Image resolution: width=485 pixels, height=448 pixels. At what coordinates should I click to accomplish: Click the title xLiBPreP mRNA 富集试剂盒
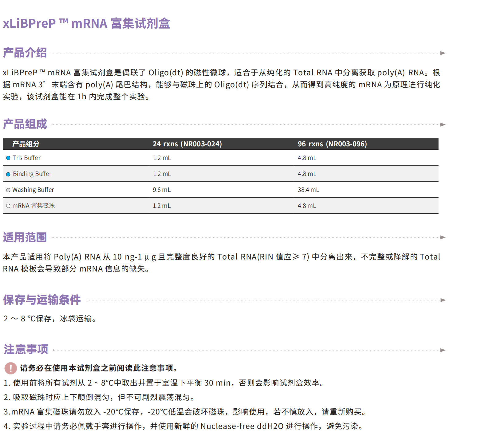[x=86, y=23]
